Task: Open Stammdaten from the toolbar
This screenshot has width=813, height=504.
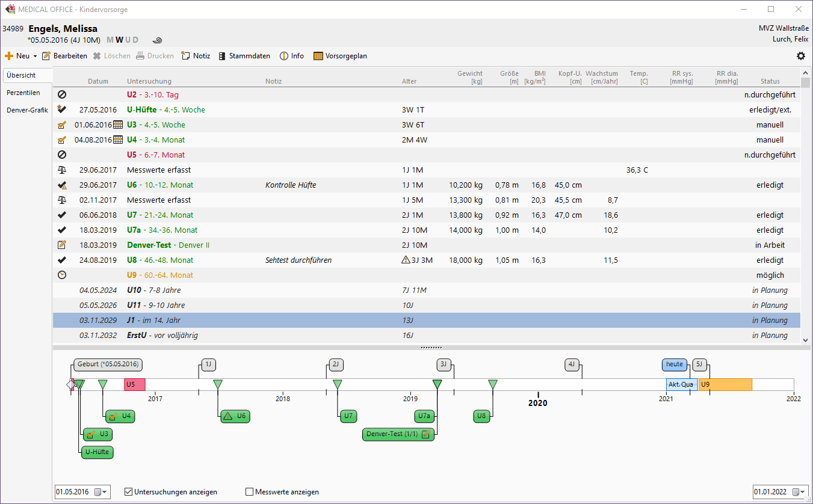Action: pyautogui.click(x=244, y=56)
